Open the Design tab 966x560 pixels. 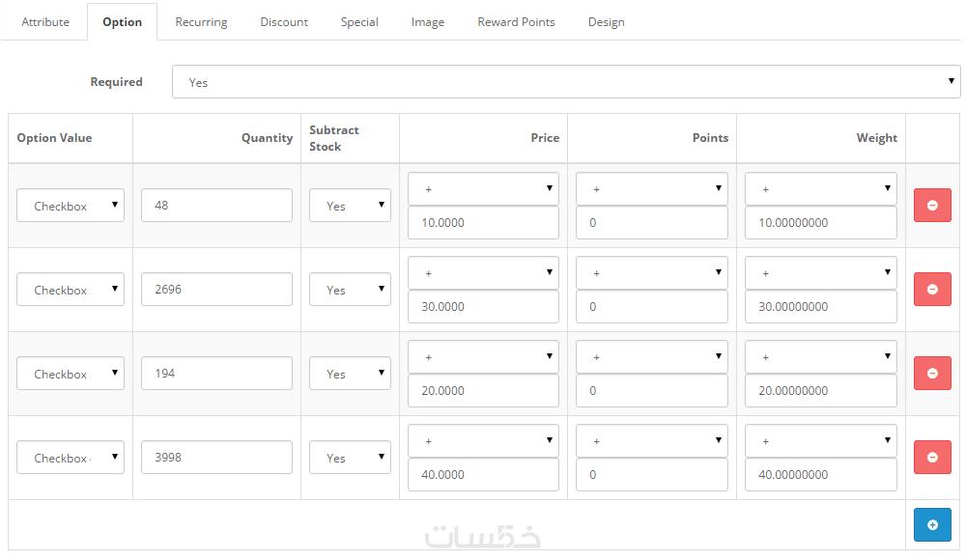click(606, 22)
